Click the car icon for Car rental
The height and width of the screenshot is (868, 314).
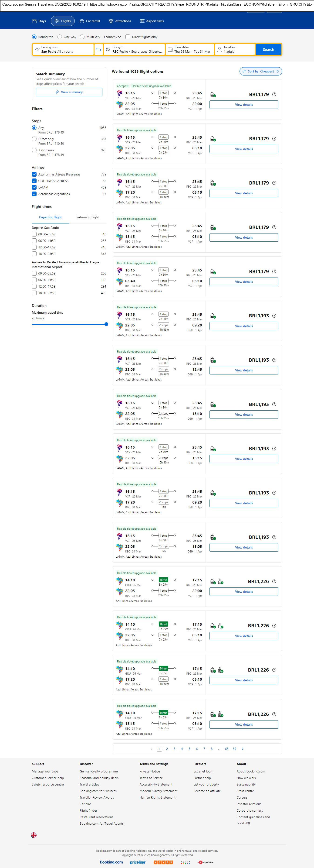tap(82, 21)
